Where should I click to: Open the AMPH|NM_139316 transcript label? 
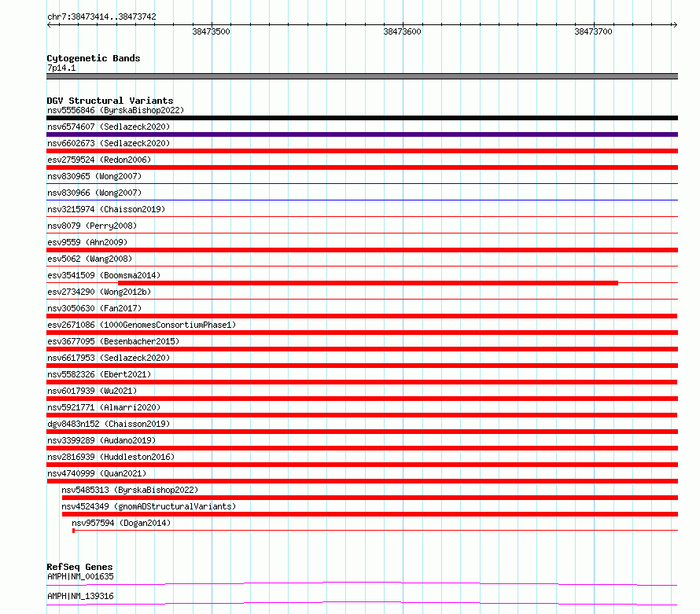pyautogui.click(x=80, y=596)
